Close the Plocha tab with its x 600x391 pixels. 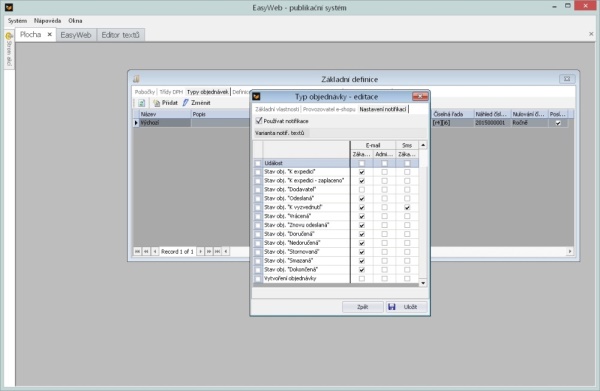click(49, 34)
